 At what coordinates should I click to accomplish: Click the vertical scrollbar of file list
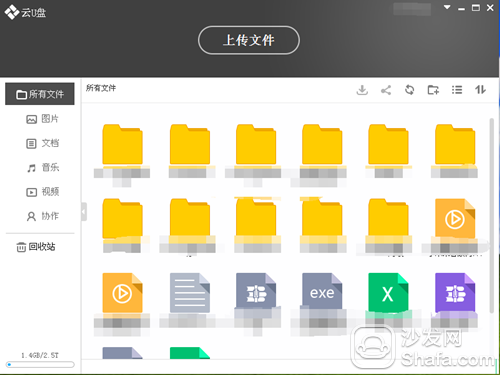tap(491, 215)
